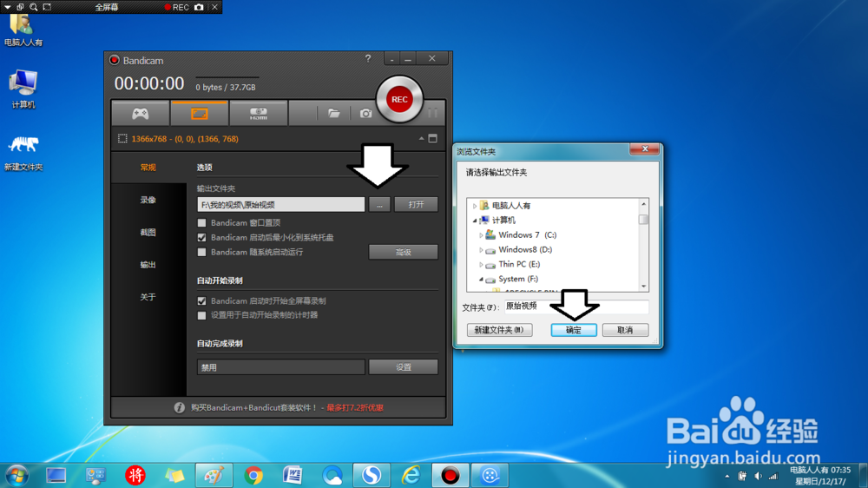Open the dropdown arrow in top recording bar
Screen dimensions: 868x488
[7, 7]
